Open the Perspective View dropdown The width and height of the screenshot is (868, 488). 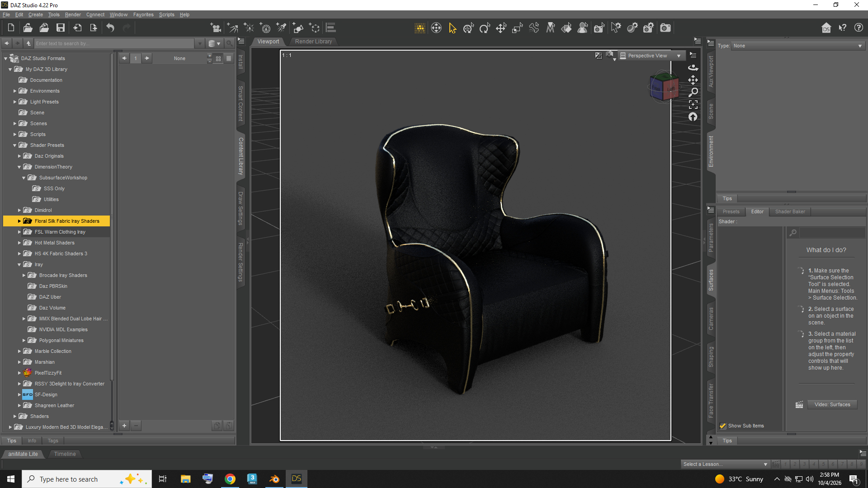pos(651,56)
